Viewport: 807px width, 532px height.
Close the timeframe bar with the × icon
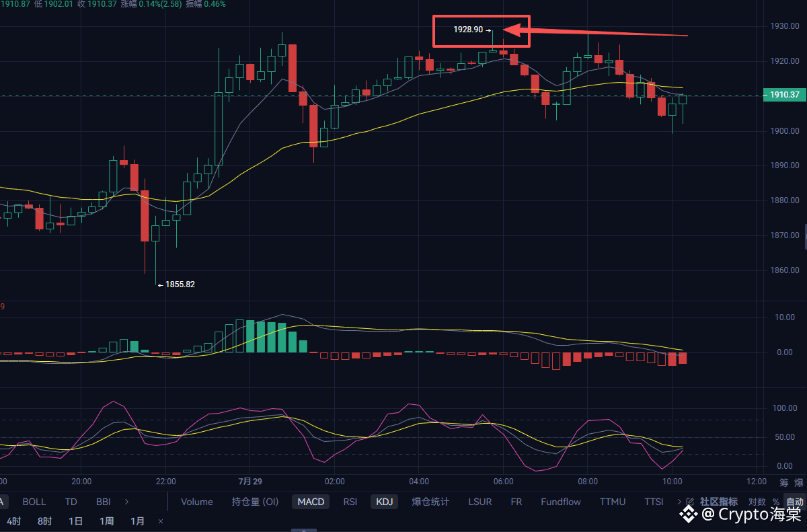[x=160, y=521]
